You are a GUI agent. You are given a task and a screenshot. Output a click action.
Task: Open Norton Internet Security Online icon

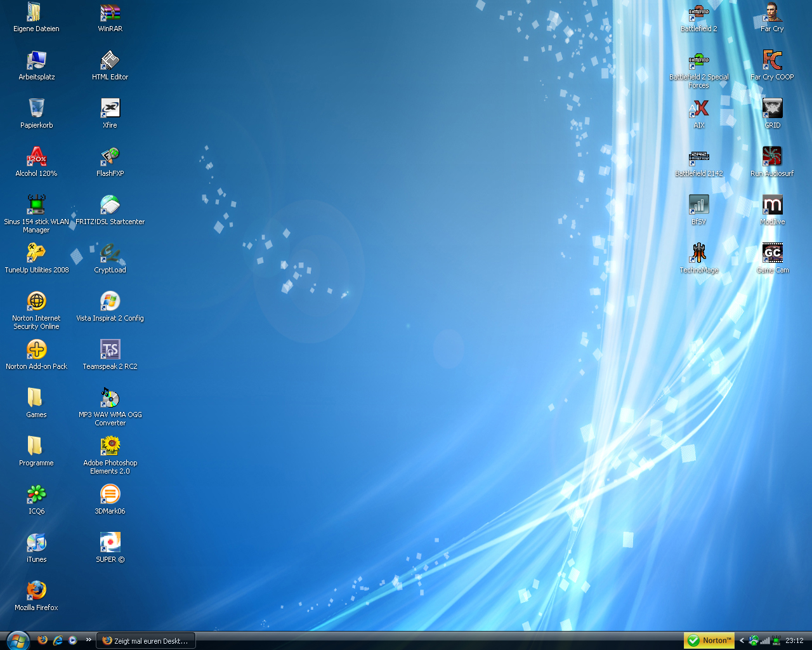(x=36, y=302)
